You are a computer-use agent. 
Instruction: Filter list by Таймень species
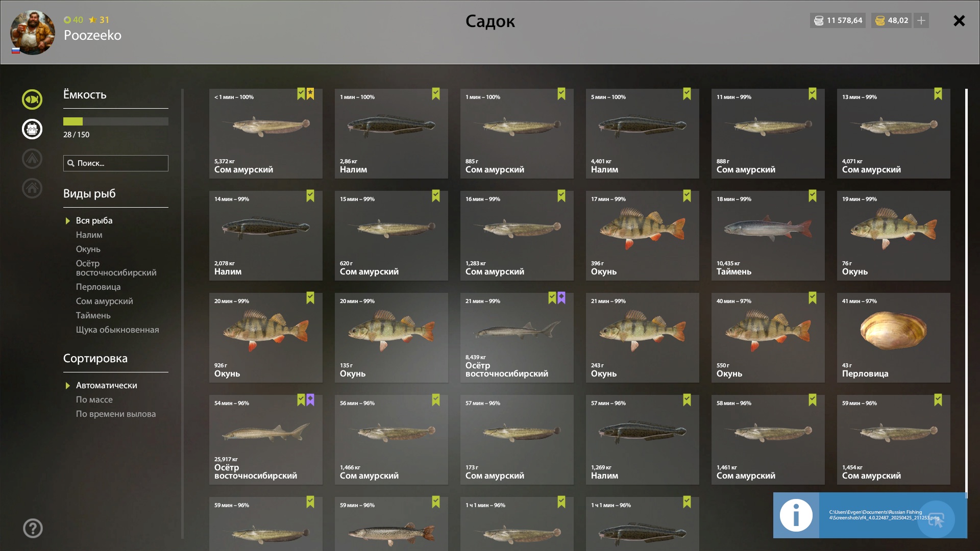pyautogui.click(x=93, y=315)
